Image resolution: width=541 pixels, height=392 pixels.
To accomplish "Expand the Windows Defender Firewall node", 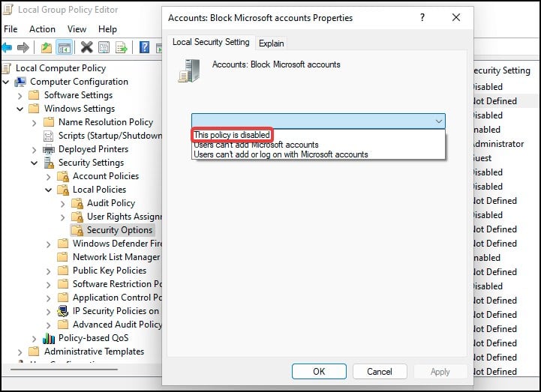I will coord(48,244).
